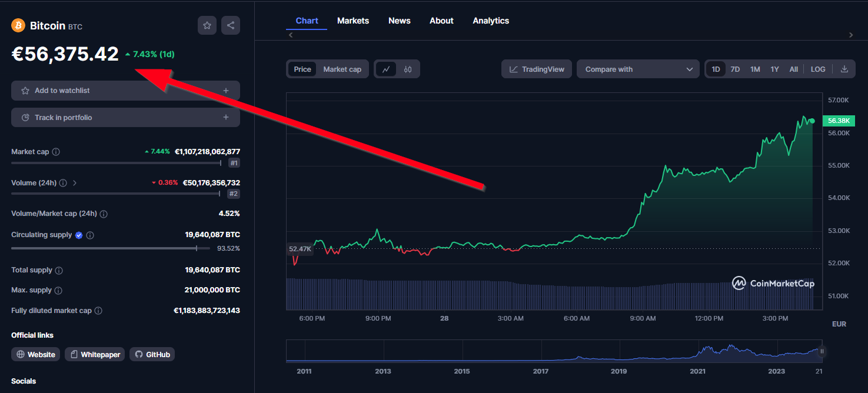The image size is (868, 393).
Task: Open the Whitepaper link
Action: [x=95, y=354]
